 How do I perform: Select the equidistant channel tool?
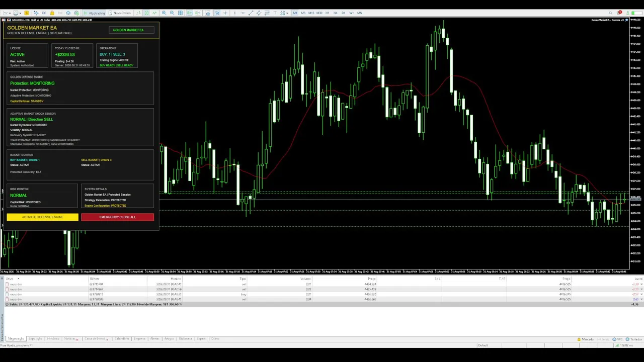click(259, 13)
